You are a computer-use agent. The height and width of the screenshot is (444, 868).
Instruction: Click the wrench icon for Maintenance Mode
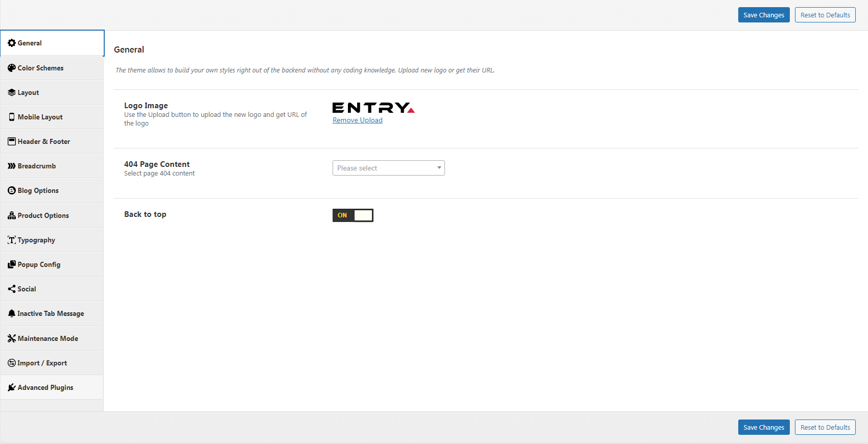pyautogui.click(x=11, y=338)
